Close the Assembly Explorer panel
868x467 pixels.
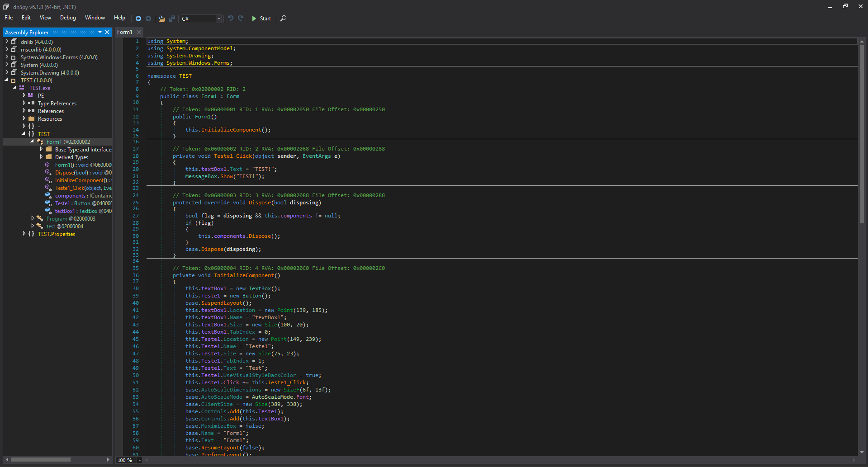(107, 32)
